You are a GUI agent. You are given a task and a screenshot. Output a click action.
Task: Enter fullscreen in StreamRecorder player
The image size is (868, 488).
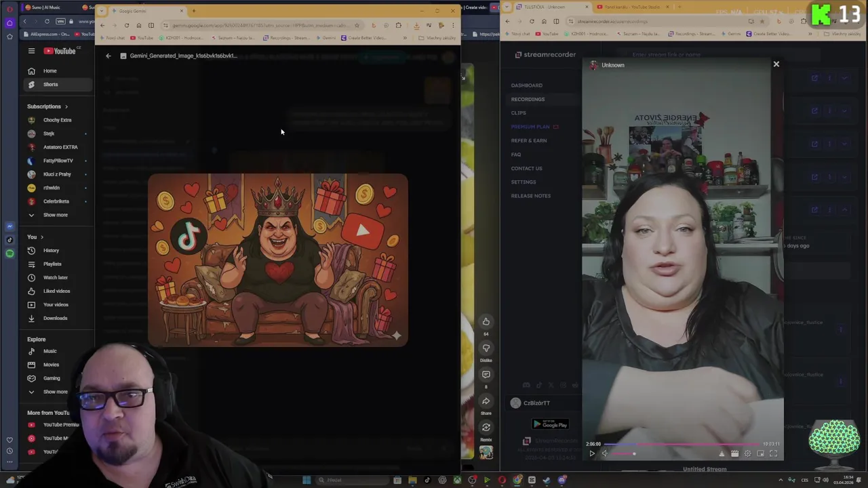774,453
